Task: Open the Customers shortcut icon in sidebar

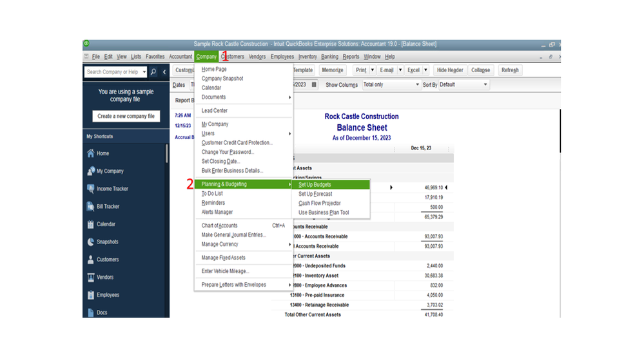Action: pos(91,260)
